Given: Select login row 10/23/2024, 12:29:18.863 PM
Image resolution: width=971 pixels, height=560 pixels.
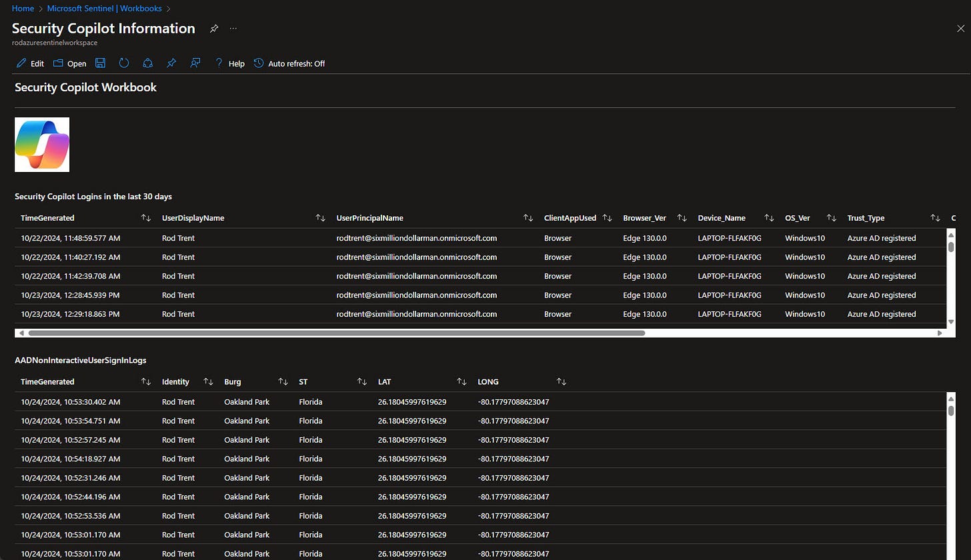Looking at the screenshot, I should coord(480,314).
